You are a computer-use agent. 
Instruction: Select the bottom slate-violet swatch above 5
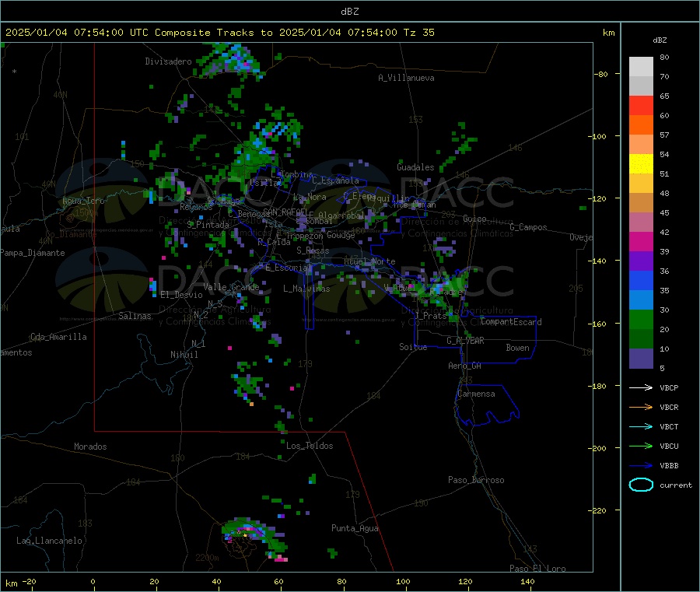click(641, 359)
